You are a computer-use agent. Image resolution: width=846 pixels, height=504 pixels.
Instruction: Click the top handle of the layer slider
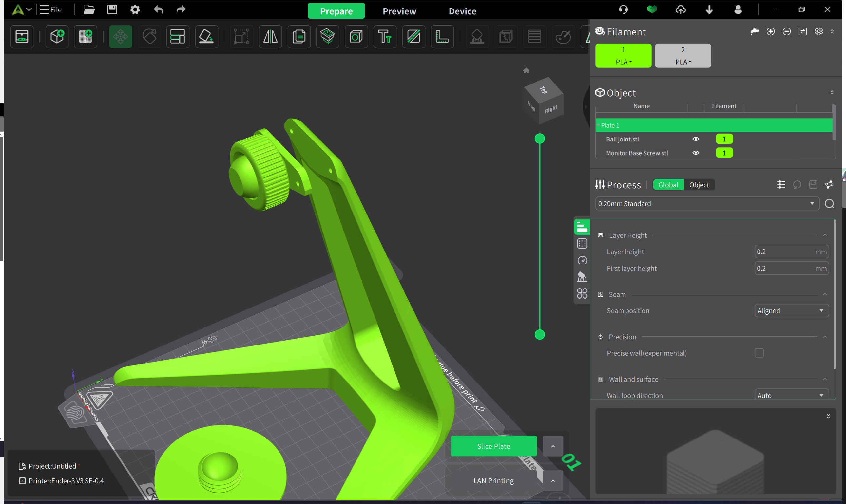click(540, 139)
